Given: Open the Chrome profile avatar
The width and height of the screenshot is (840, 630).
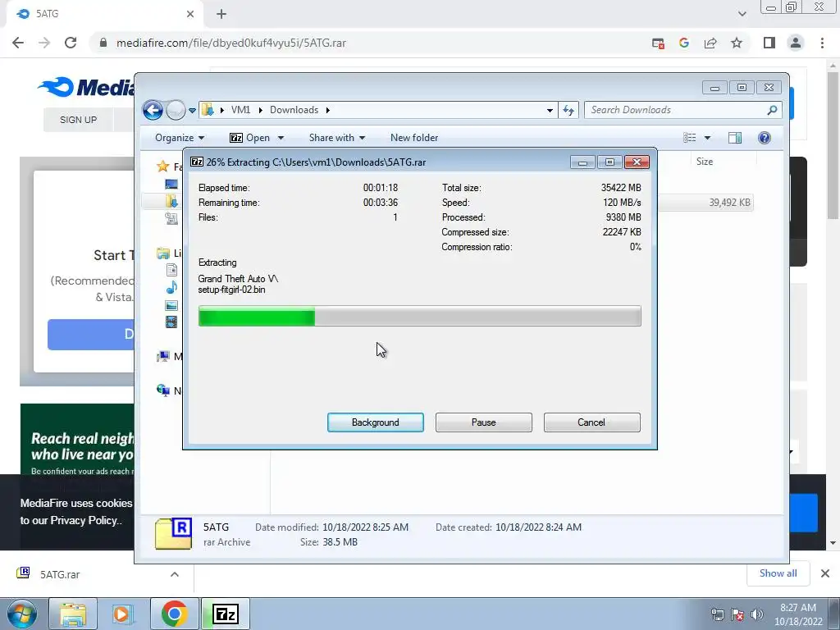Looking at the screenshot, I should click(x=796, y=43).
